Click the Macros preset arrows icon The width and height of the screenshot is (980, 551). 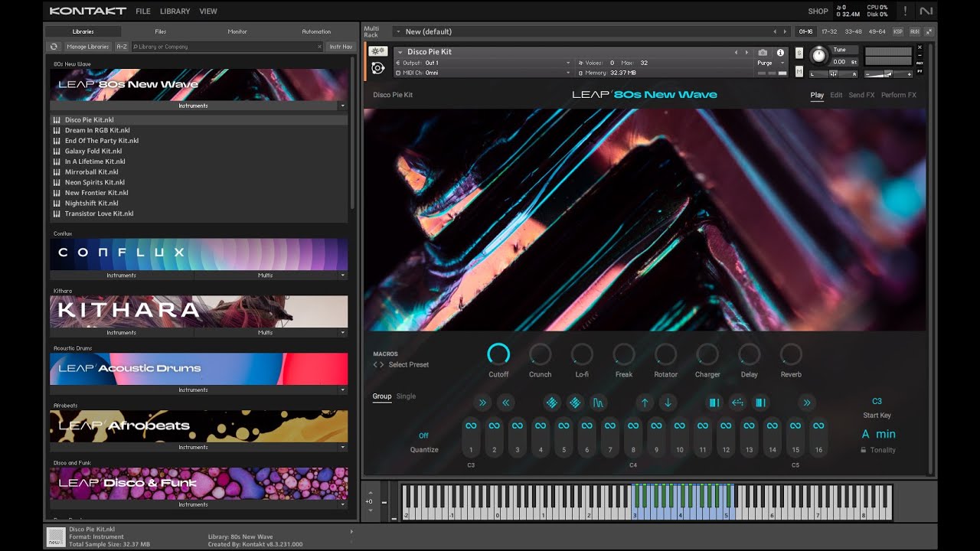378,365
